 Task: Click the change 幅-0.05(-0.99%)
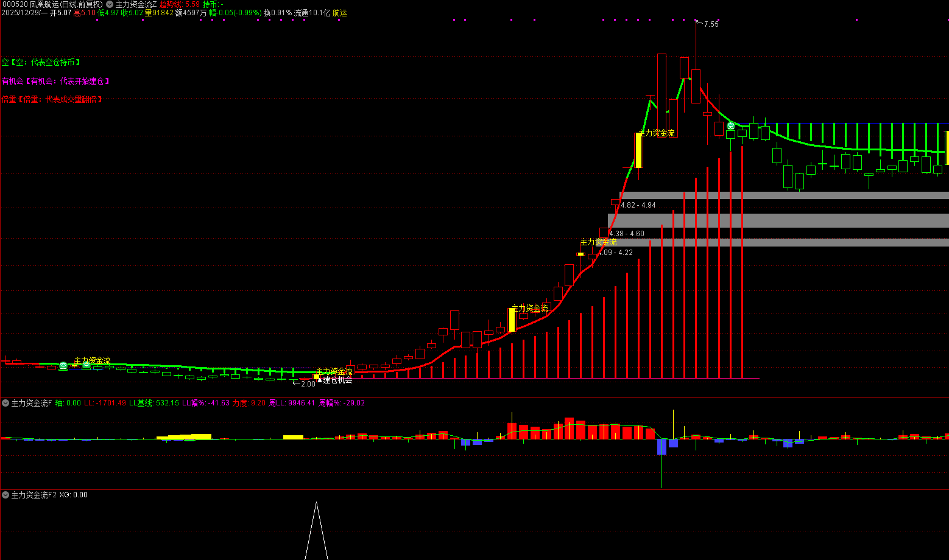[235, 13]
